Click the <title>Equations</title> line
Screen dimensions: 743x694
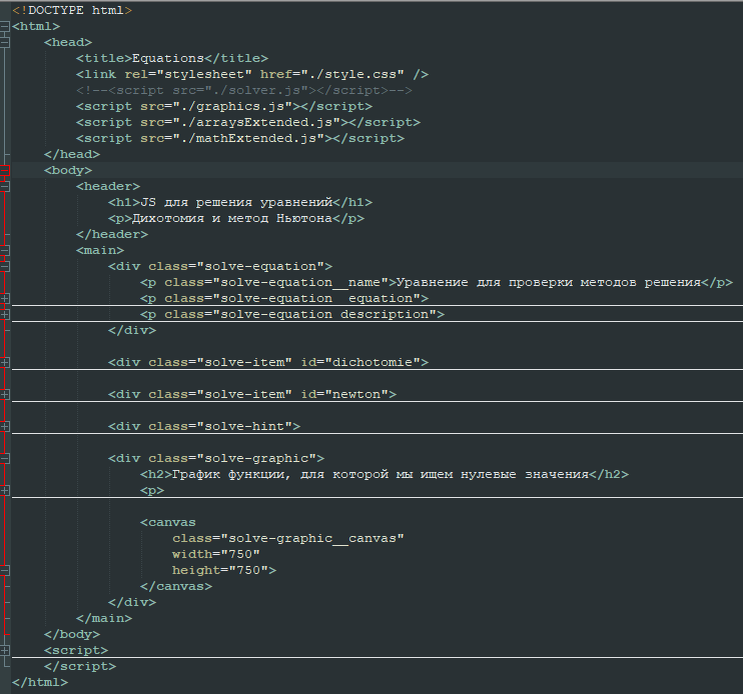click(172, 58)
